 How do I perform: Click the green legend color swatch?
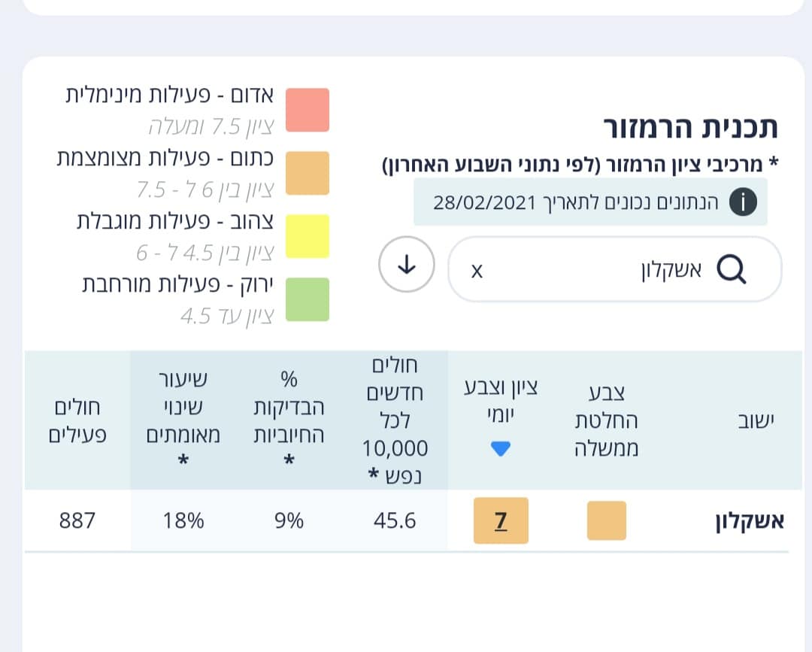pyautogui.click(x=308, y=299)
